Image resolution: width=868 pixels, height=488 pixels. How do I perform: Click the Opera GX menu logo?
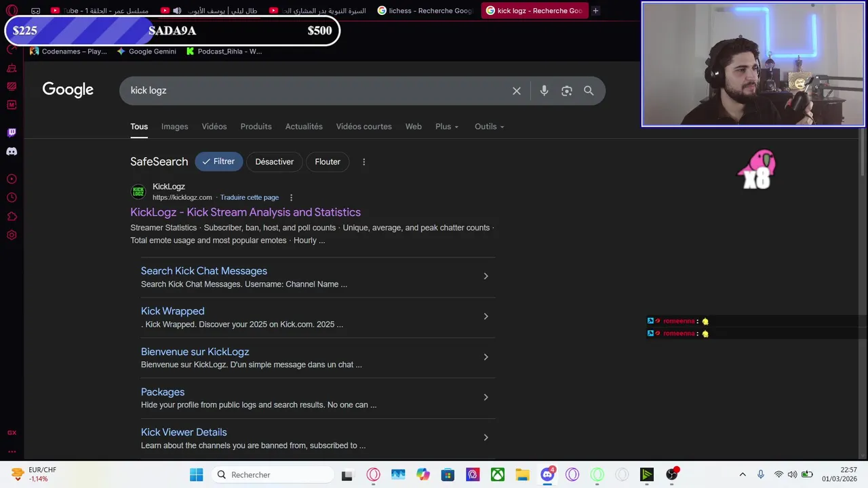(x=12, y=10)
